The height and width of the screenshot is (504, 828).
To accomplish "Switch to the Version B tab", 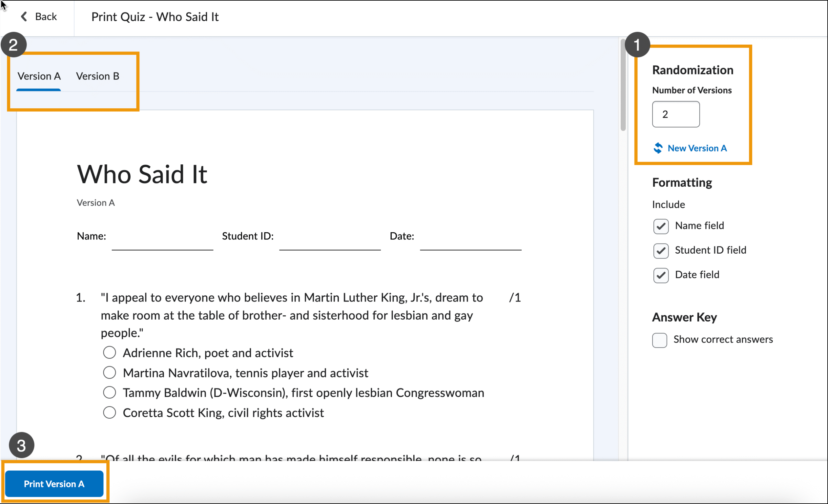I will click(x=97, y=76).
